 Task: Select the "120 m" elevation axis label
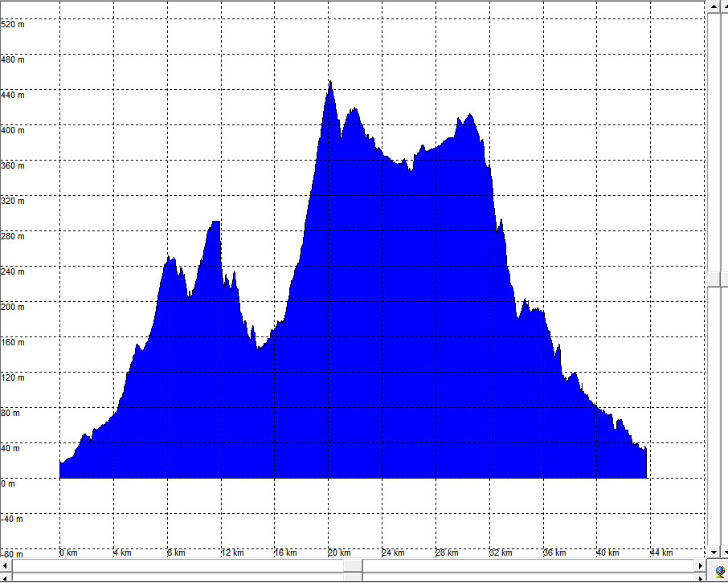tap(13, 377)
